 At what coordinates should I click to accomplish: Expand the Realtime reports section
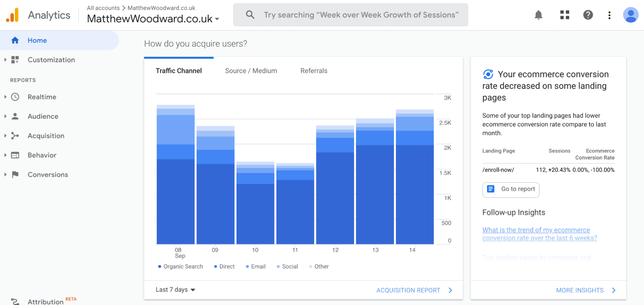coord(5,97)
